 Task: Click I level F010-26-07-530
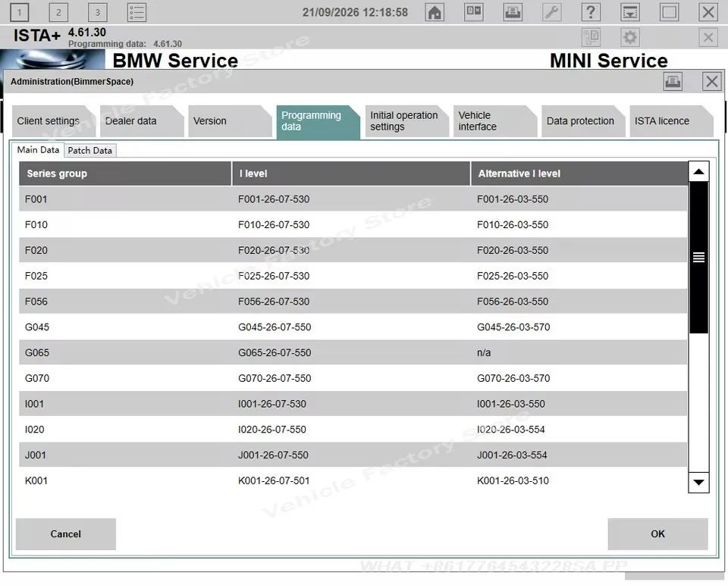point(274,224)
